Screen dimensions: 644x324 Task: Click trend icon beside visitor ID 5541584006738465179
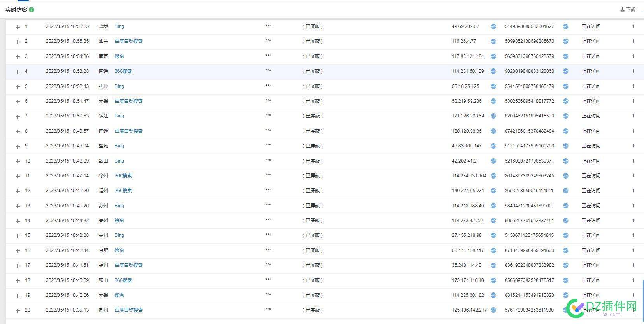pyautogui.click(x=566, y=86)
